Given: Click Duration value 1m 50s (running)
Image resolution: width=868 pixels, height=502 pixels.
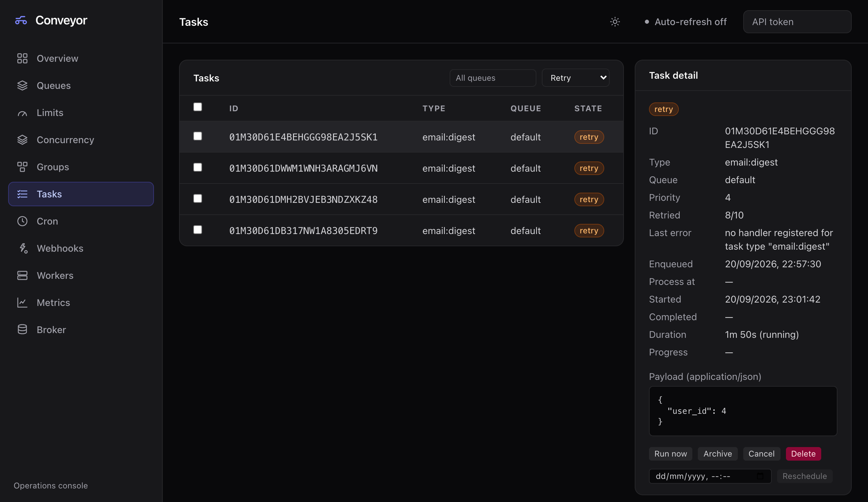Looking at the screenshot, I should 762,335.
